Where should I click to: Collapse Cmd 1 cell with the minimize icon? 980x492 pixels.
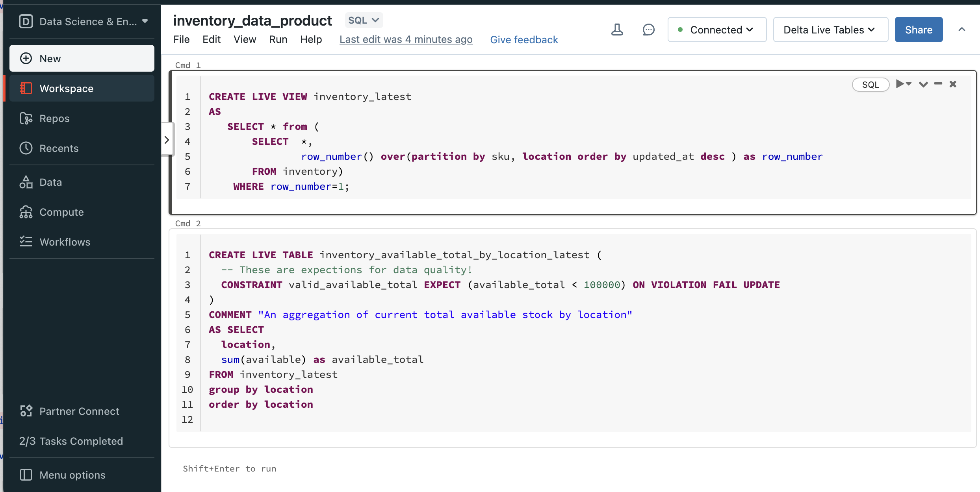click(938, 84)
